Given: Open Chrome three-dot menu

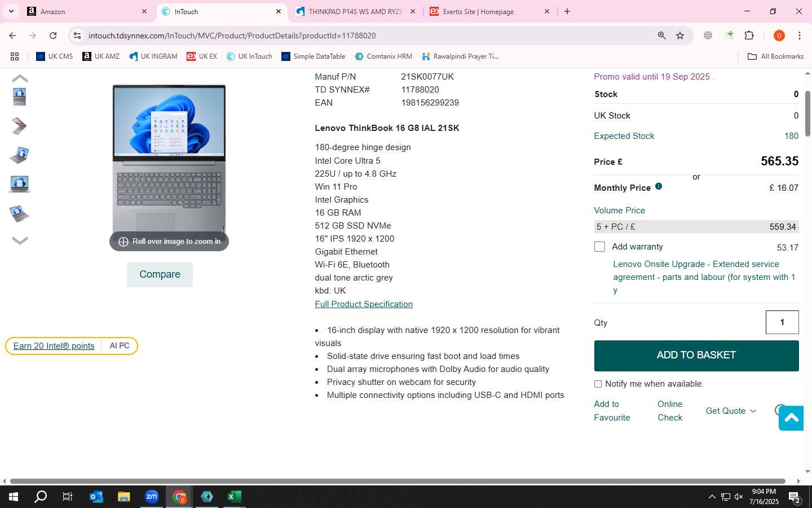Looking at the screenshot, I should pos(800,36).
